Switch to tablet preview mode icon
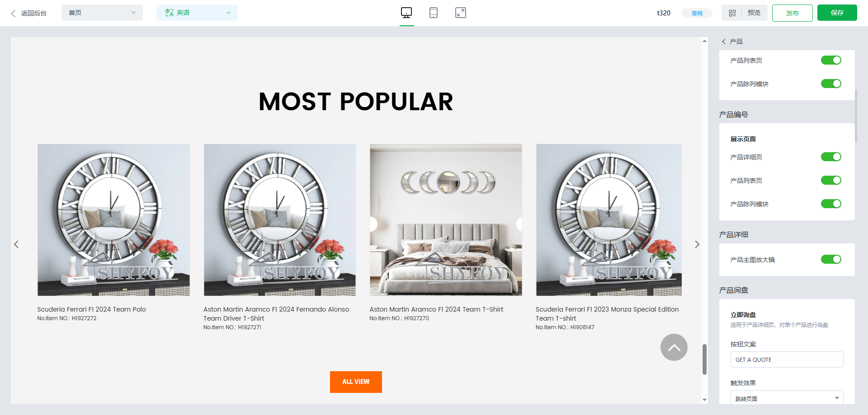 click(434, 13)
